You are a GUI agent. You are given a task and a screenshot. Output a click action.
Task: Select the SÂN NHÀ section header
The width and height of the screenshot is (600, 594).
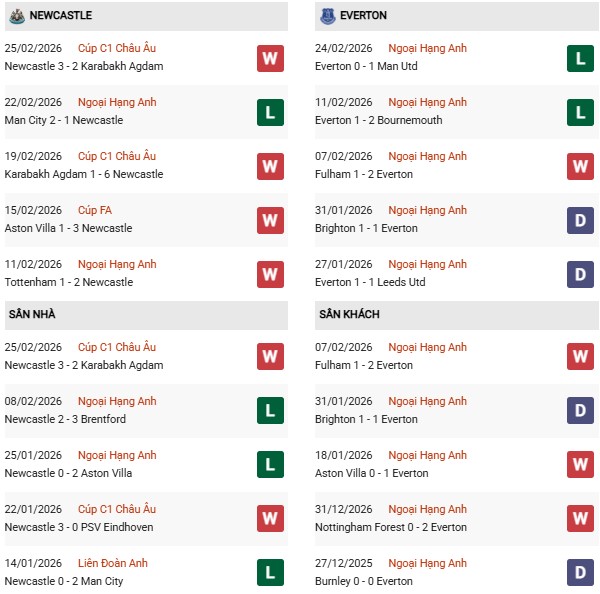coord(32,314)
